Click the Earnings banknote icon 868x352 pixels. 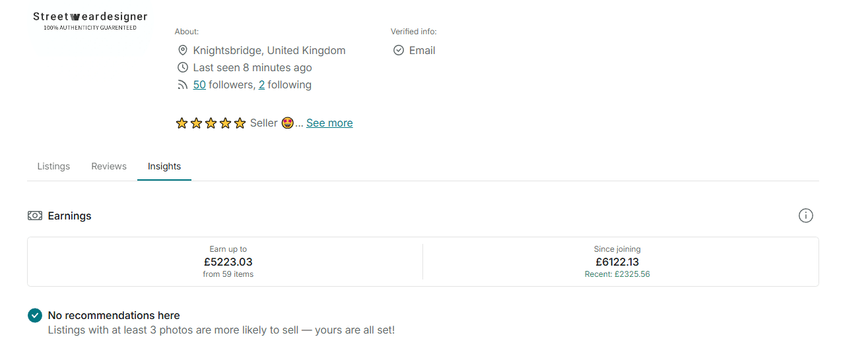pyautogui.click(x=35, y=216)
